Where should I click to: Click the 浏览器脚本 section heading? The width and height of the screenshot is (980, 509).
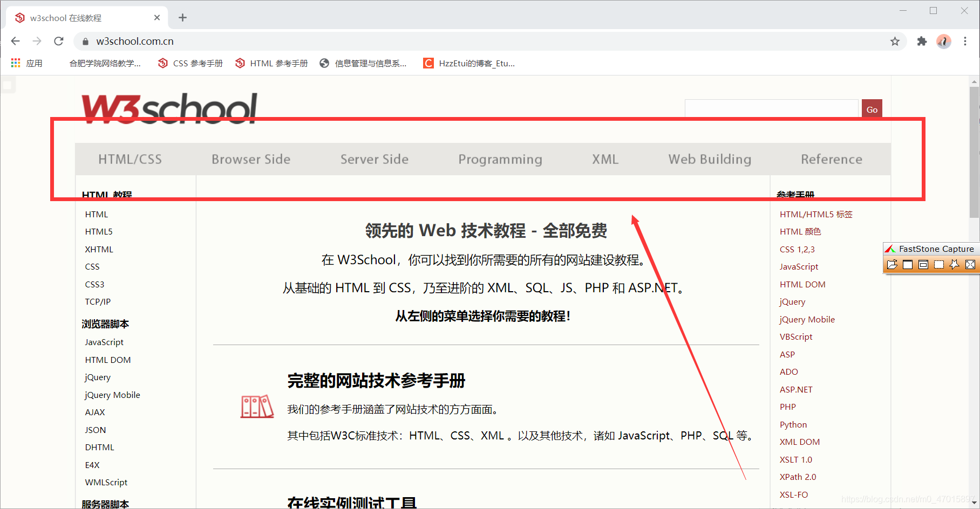[x=105, y=324]
